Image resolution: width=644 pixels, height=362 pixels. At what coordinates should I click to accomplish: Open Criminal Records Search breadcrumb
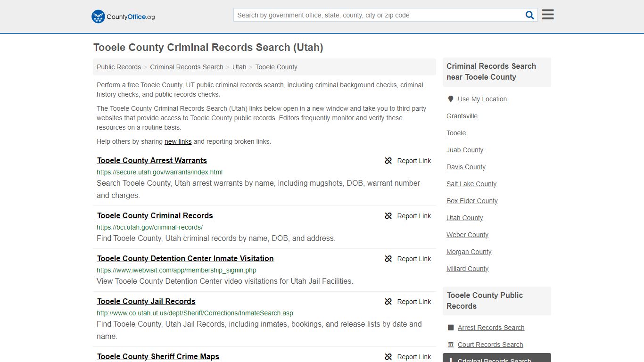point(187,67)
